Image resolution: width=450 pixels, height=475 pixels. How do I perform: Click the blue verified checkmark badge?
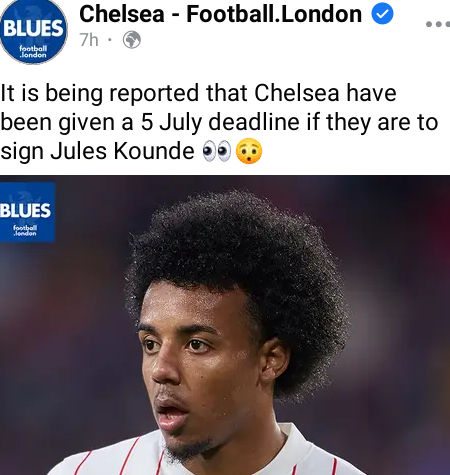[x=382, y=13]
